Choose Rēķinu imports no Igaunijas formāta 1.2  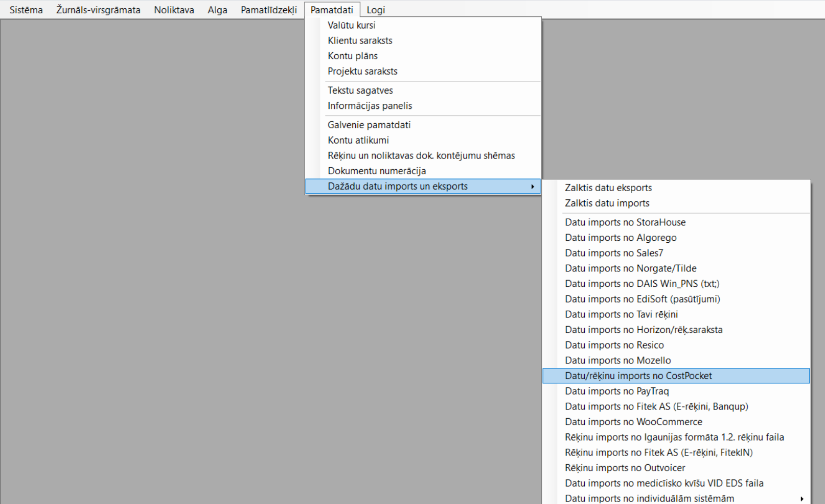676,437
